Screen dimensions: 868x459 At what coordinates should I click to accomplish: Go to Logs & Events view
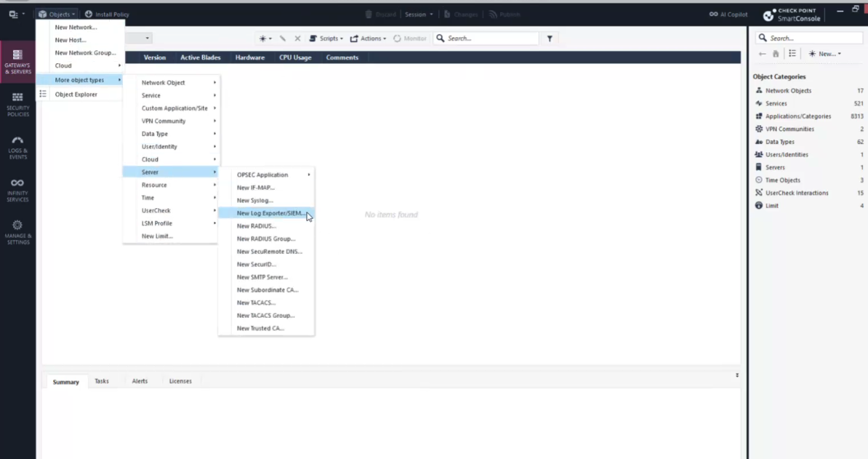click(17, 147)
